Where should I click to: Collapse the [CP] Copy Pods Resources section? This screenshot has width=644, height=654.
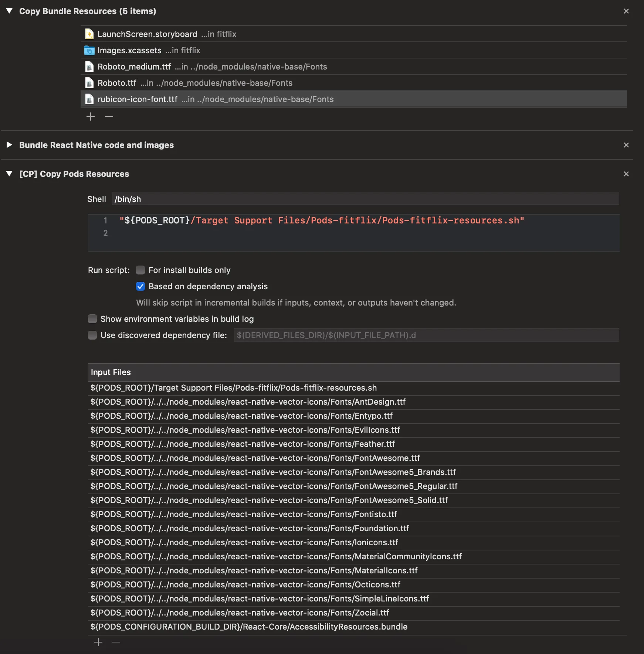click(10, 174)
